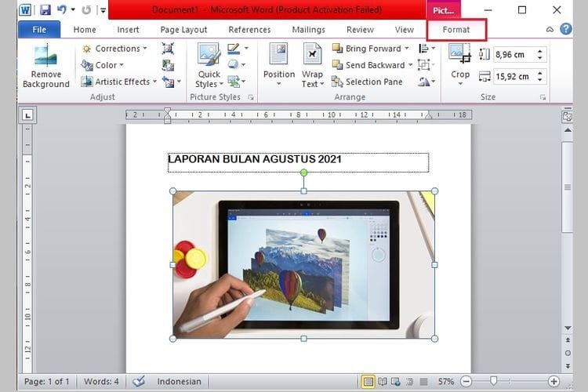Click the Compress Pictures icon
Screen dimensions: 588x392
click(x=168, y=49)
